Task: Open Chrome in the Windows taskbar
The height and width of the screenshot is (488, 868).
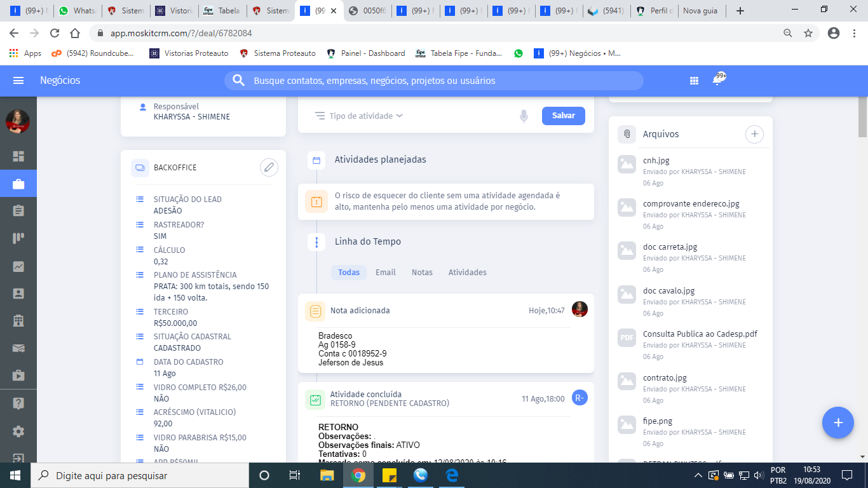Action: pos(358,475)
